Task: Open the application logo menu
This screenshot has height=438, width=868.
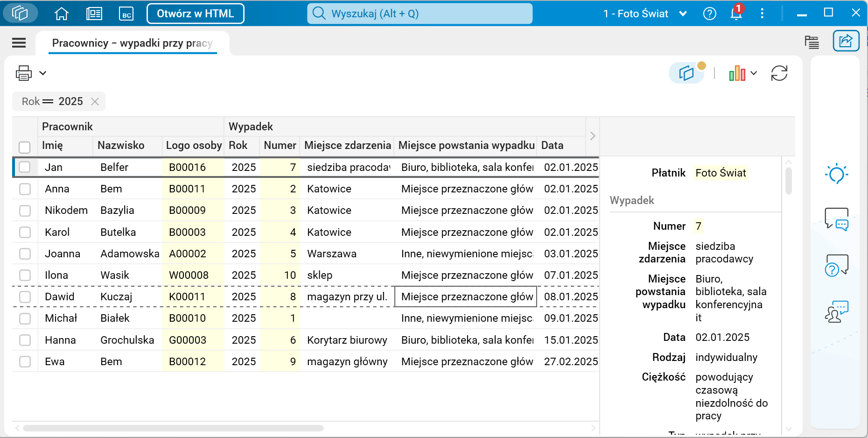Action: click(x=20, y=13)
